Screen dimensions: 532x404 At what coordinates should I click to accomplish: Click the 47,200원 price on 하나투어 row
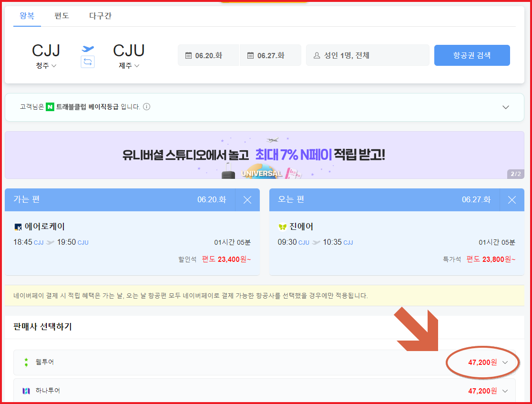482,391
